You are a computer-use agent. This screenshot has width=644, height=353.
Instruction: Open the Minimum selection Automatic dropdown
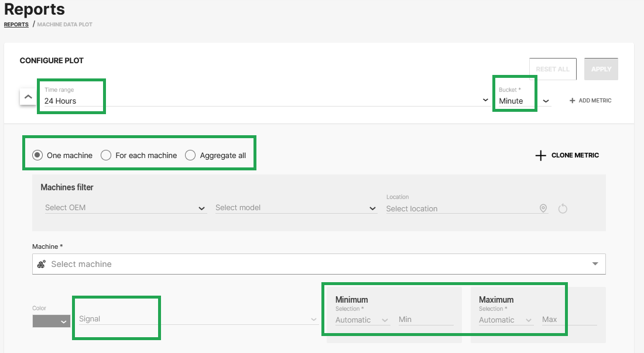click(x=362, y=320)
